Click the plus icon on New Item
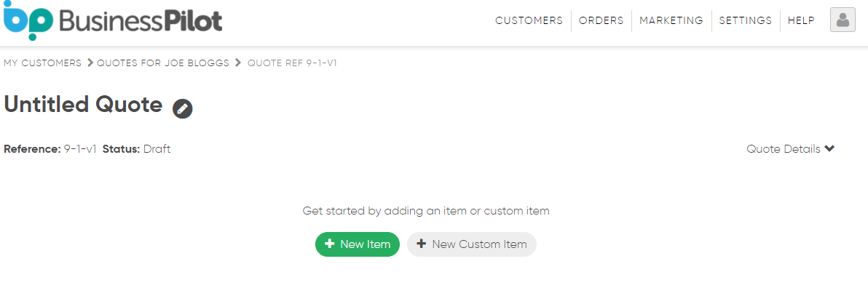Image resolution: width=868 pixels, height=304 pixels. (x=330, y=244)
